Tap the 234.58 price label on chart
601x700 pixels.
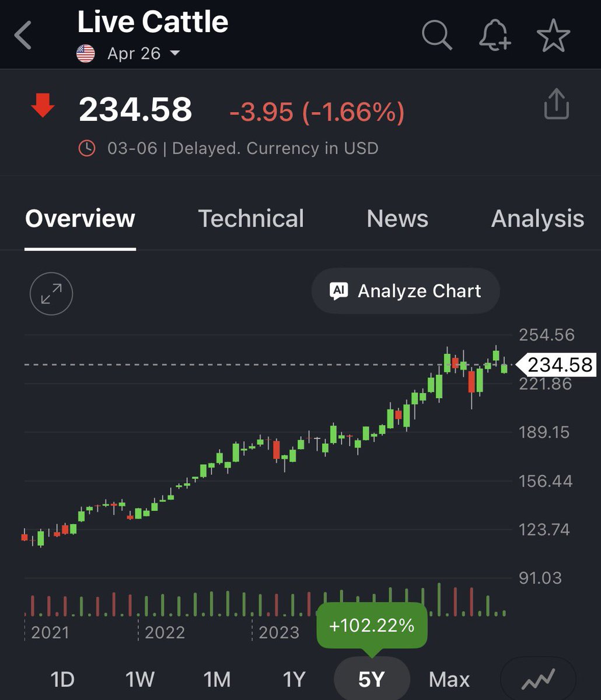[560, 365]
